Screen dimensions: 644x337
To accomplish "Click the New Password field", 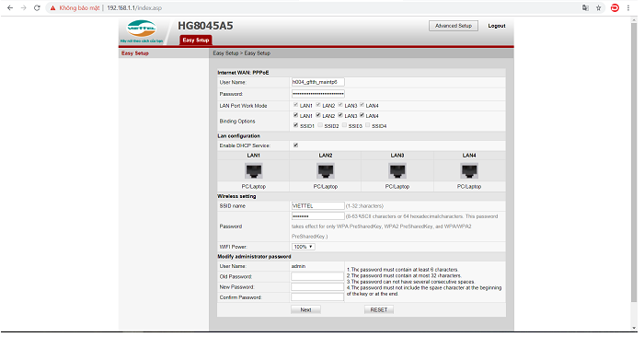I will tap(317, 287).
